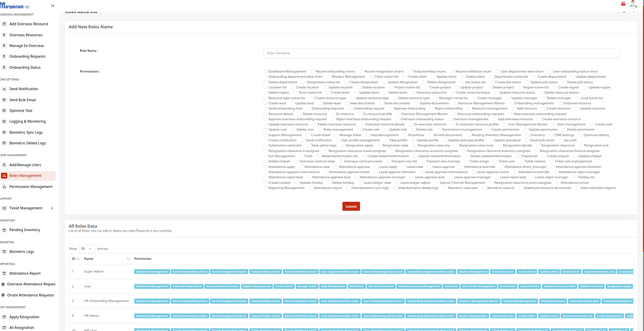644x331 pixels.
Task: Expand the Ticket Management submenu
Action: [x=52, y=208]
